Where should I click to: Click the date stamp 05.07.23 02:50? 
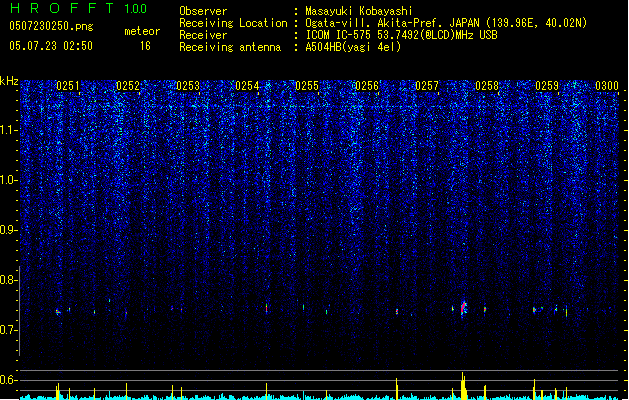point(51,46)
